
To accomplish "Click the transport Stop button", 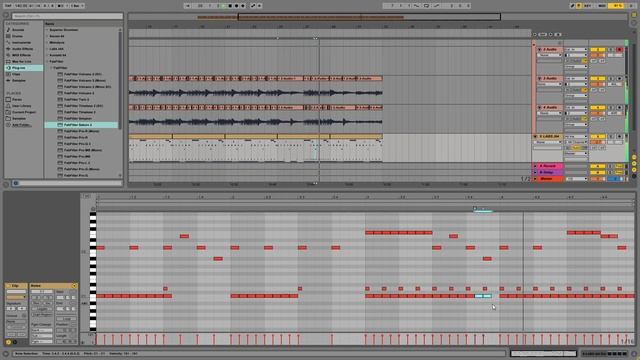I will pyautogui.click(x=230, y=6).
